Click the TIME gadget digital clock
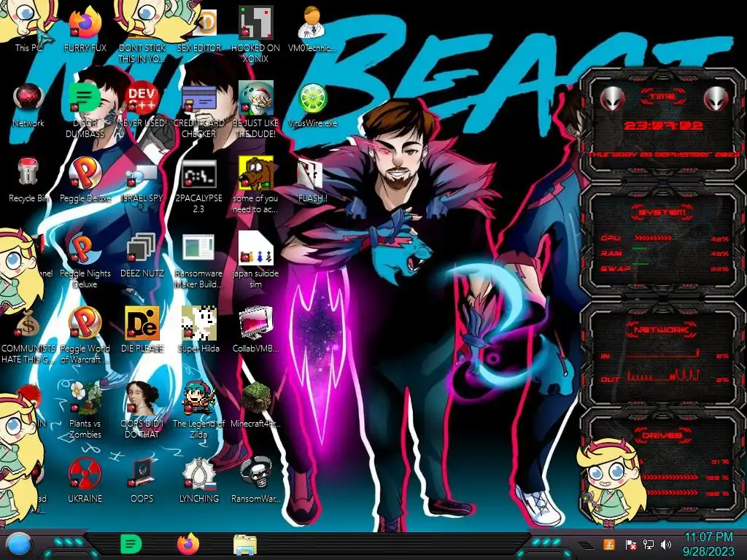The height and width of the screenshot is (560, 747). point(663,125)
